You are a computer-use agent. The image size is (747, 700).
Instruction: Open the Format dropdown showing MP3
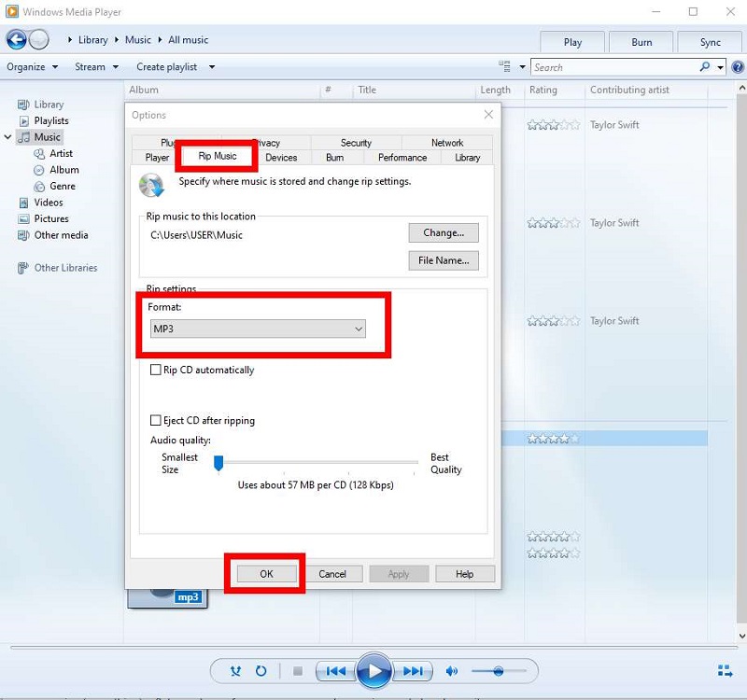click(258, 329)
